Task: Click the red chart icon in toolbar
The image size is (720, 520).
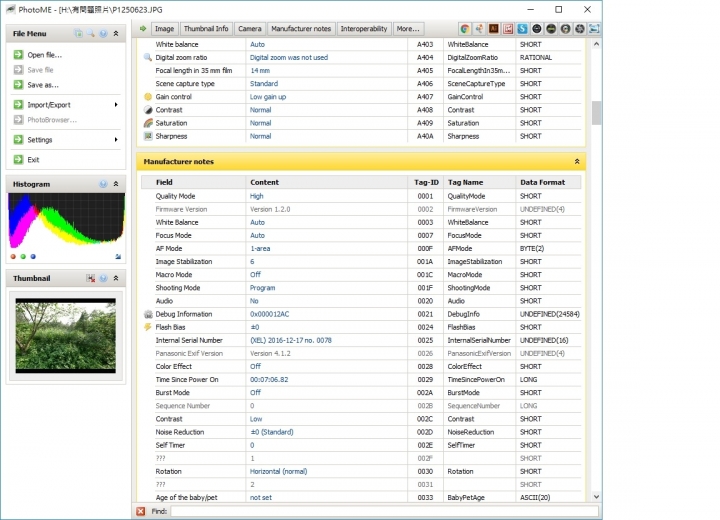Action: pyautogui.click(x=508, y=29)
